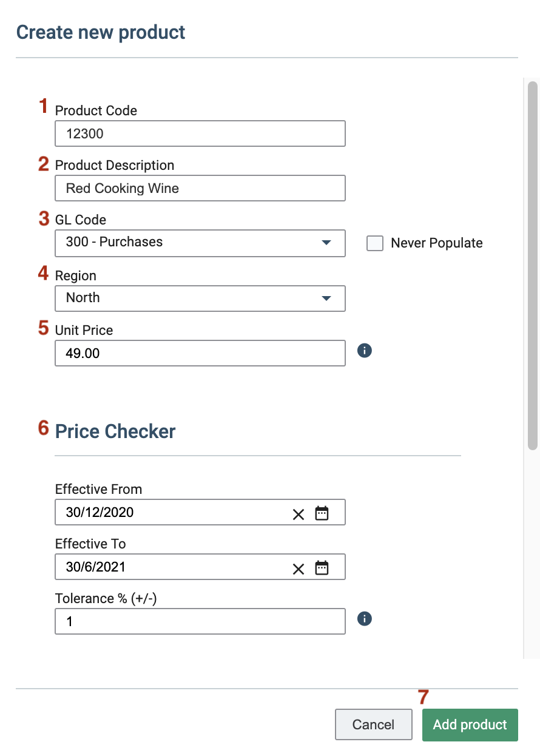Click the Price Checker heading
540x756 pixels.
tap(115, 431)
